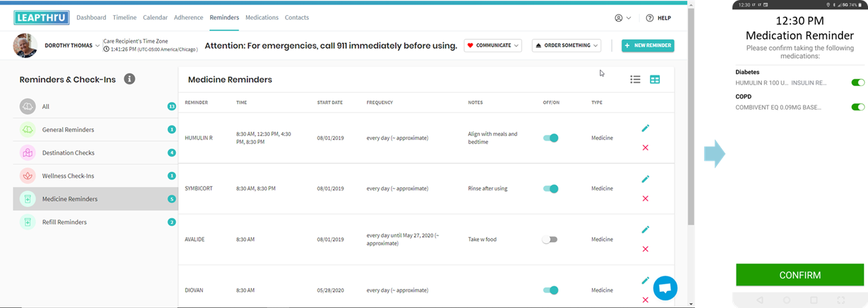Image resolution: width=868 pixels, height=308 pixels.
Task: Click the LeapThru logo
Action: (x=41, y=17)
